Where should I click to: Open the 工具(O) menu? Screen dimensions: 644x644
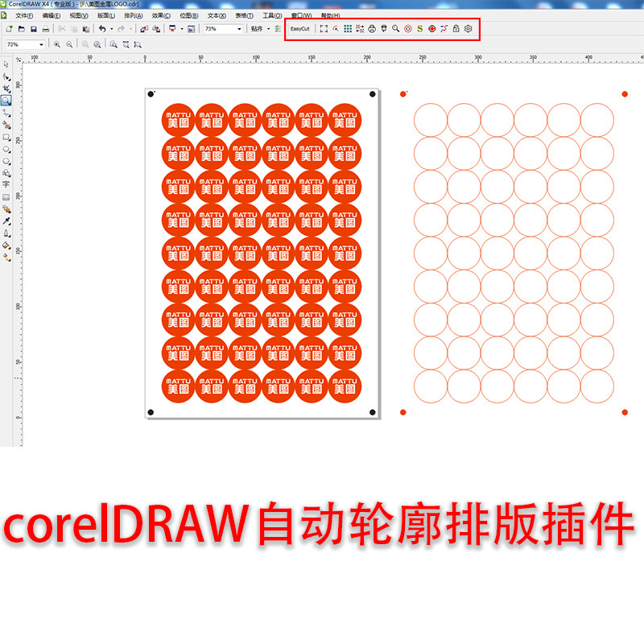(x=272, y=15)
